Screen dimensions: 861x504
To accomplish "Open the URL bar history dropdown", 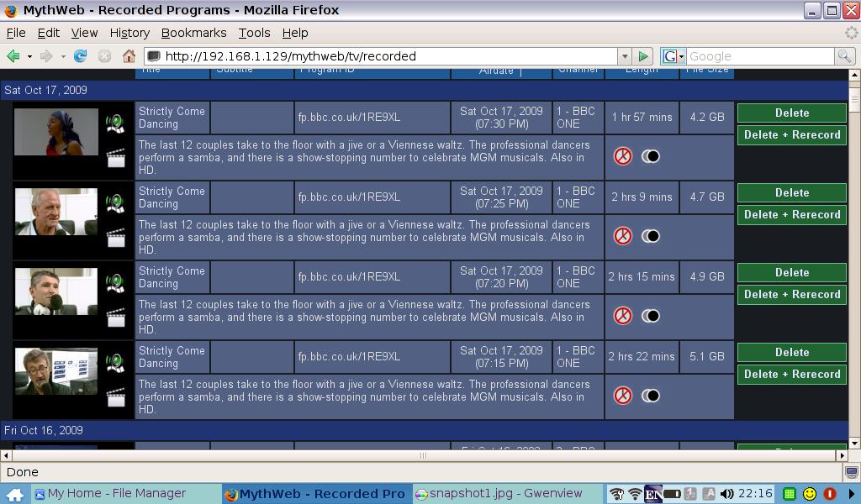I will point(624,56).
